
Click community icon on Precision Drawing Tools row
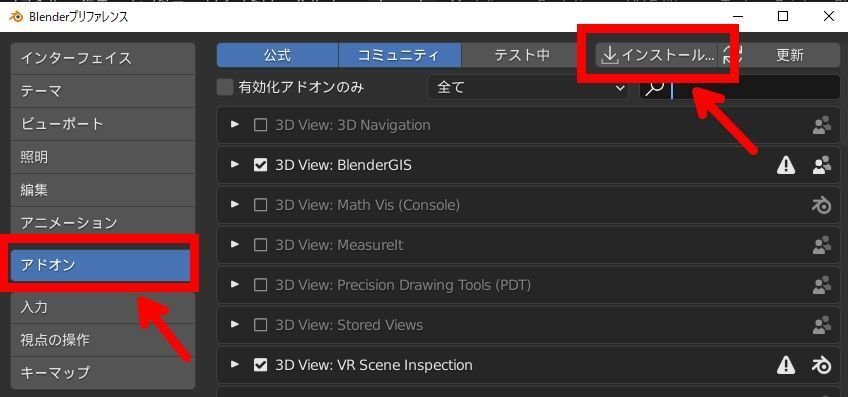822,285
